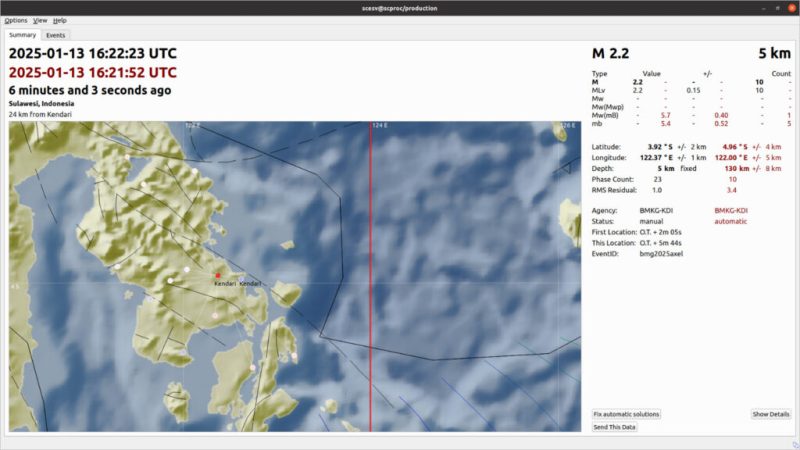Click the red epicenter marker near Kendari
Image resolution: width=800 pixels, height=450 pixels.
pyautogui.click(x=218, y=275)
